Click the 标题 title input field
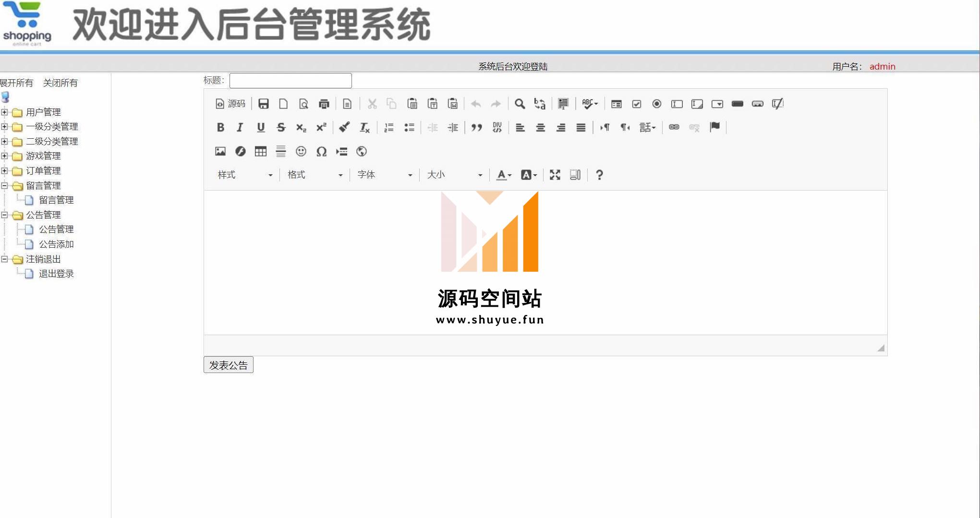 tap(290, 80)
